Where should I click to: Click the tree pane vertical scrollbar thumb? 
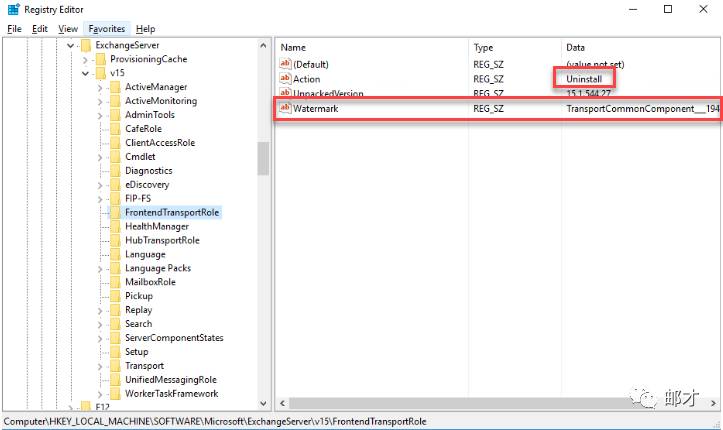[263, 158]
